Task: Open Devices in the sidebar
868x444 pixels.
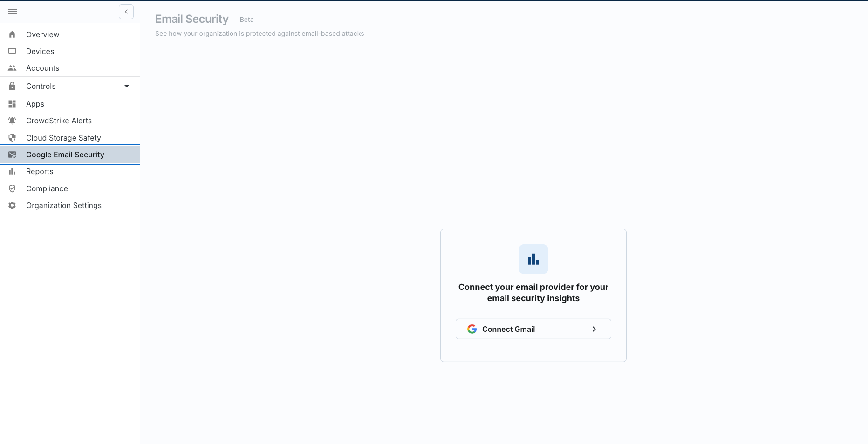Action: tap(70, 51)
